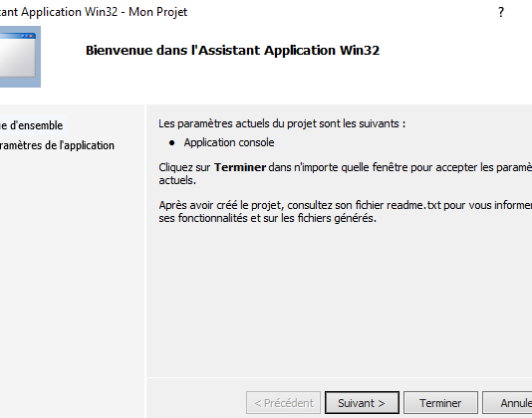532x418 pixels.
Task: Click the Win32 wizard window icon
Action: 20,57
